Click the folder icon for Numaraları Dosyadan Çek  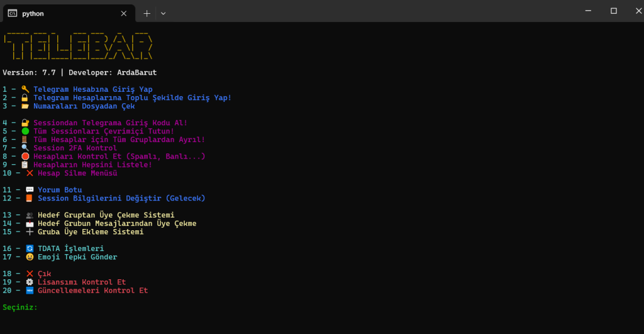coord(25,106)
